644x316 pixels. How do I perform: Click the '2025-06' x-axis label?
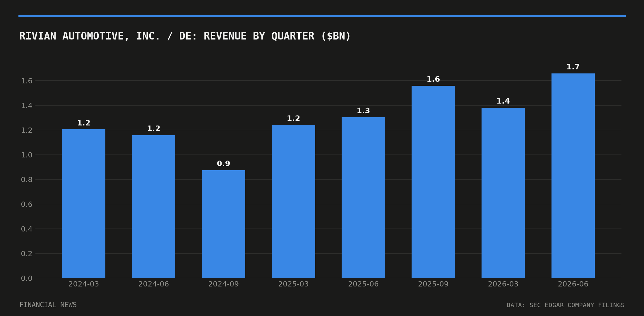pyautogui.click(x=363, y=284)
